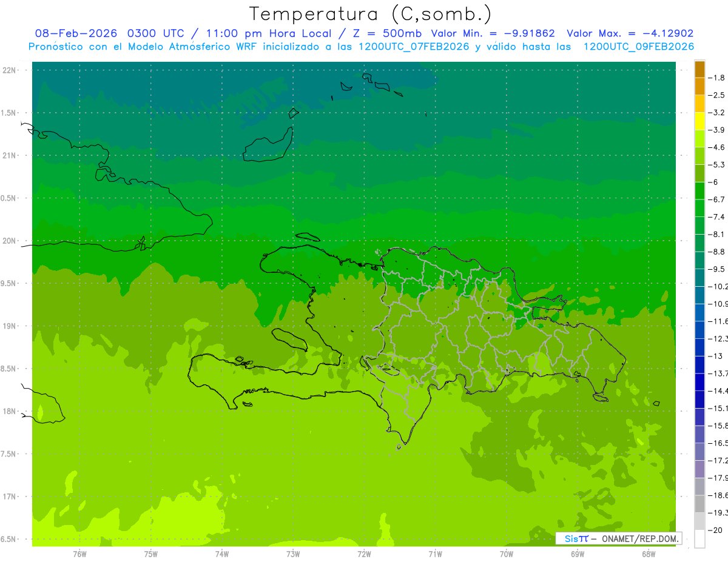728x562 pixels.
Task: Pick the lime swatch between -3.9 and -4.6
Action: [x=699, y=139]
